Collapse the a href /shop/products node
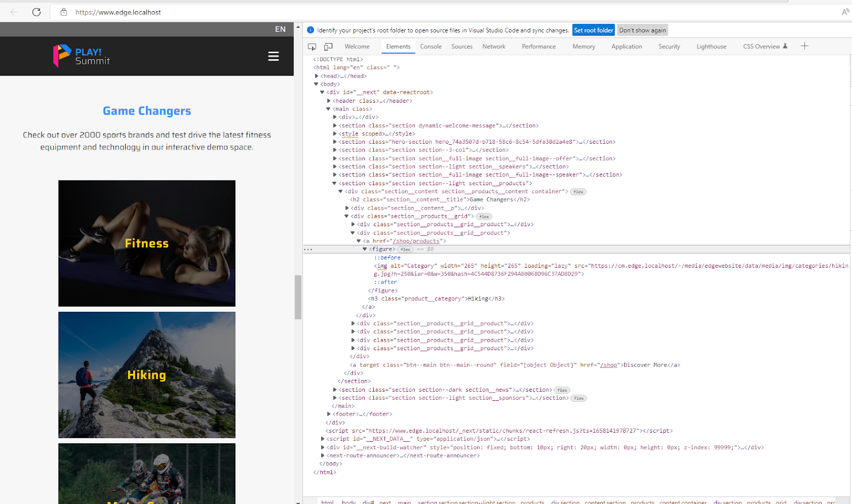The height and width of the screenshot is (504, 852). (x=359, y=241)
